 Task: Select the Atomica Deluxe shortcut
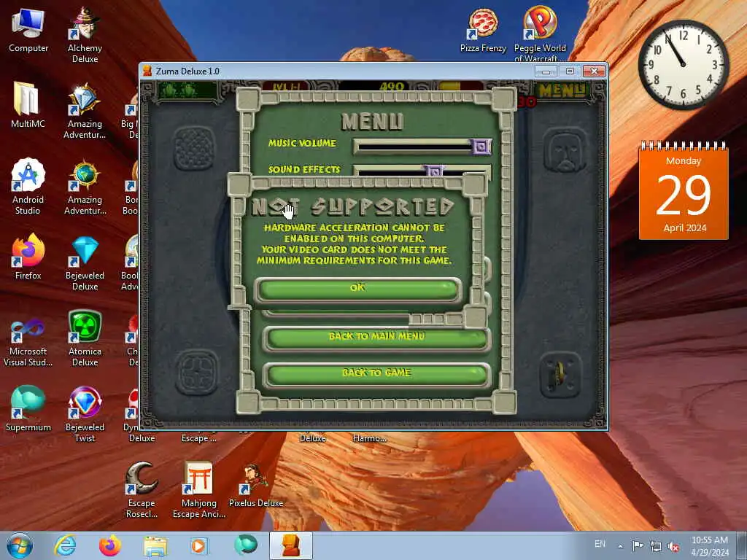[x=85, y=338]
